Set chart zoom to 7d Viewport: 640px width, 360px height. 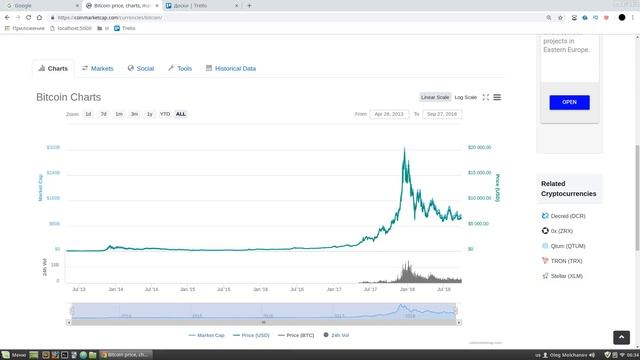coord(104,114)
